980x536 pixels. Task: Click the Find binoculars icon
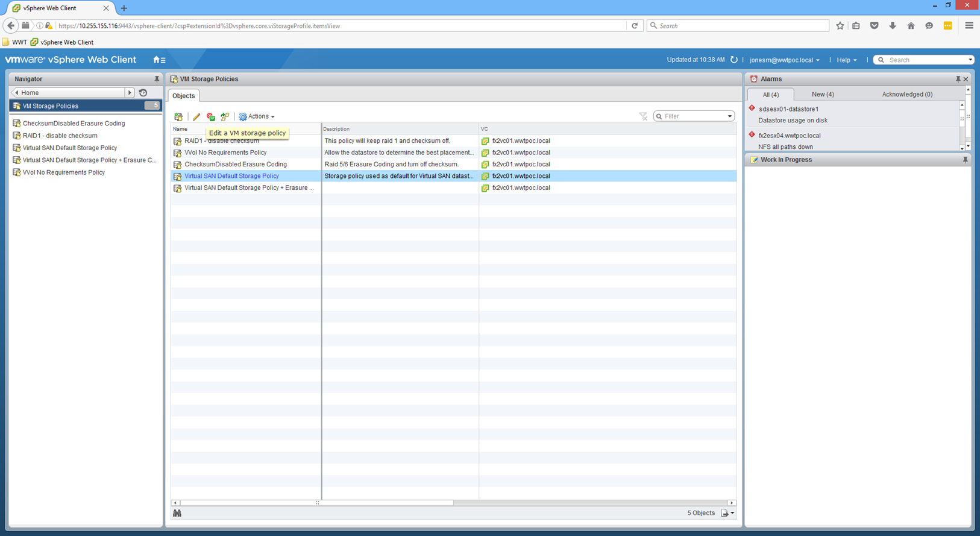point(177,513)
